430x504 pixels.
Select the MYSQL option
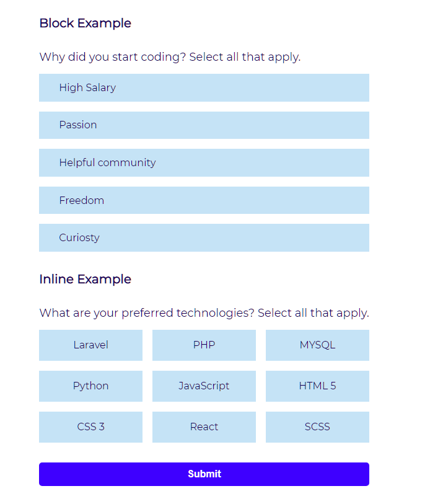coord(317,345)
